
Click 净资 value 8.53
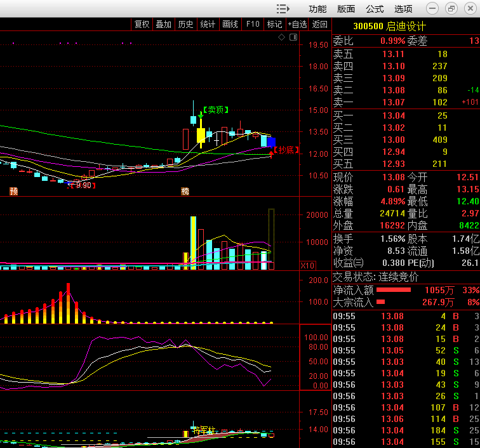point(396,251)
